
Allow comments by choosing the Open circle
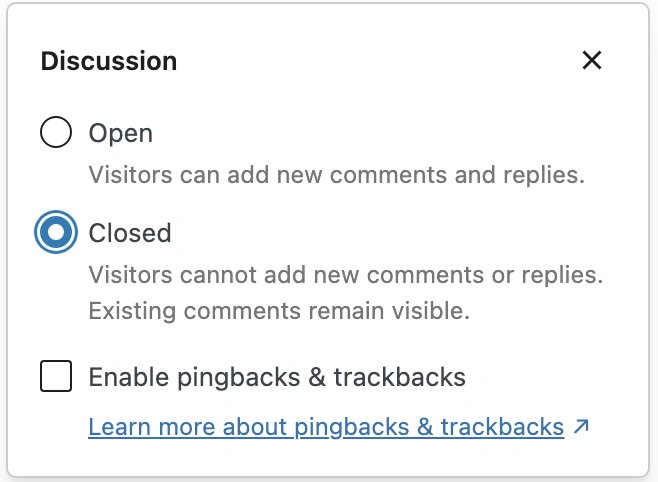[56, 133]
